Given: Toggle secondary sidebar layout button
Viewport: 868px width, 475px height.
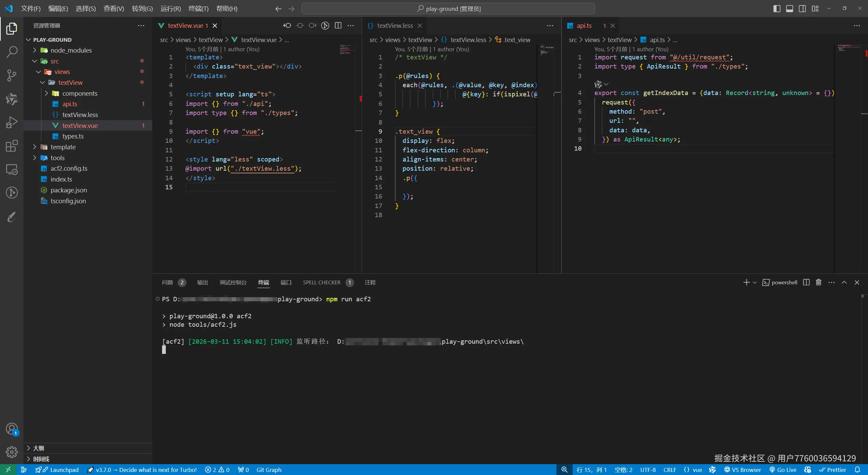Looking at the screenshot, I should click(802, 8).
